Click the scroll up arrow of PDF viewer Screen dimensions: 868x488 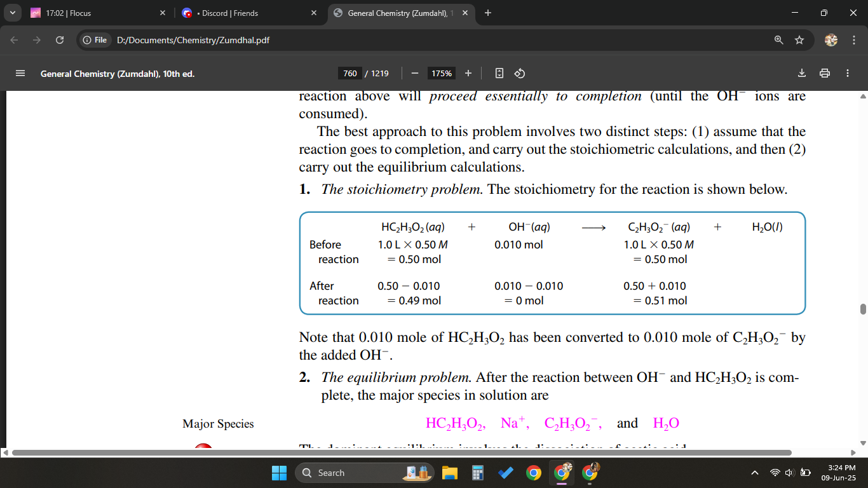pos(863,96)
